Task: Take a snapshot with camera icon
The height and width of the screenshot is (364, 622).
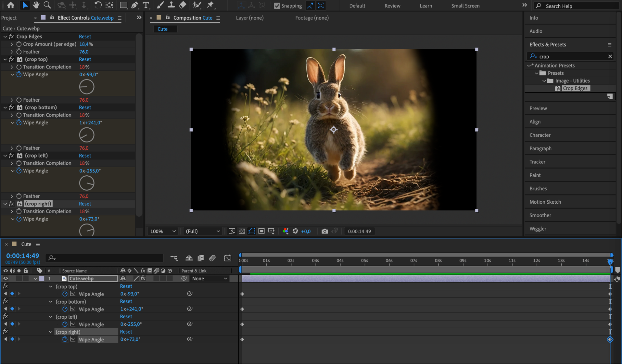Action: 325,231
